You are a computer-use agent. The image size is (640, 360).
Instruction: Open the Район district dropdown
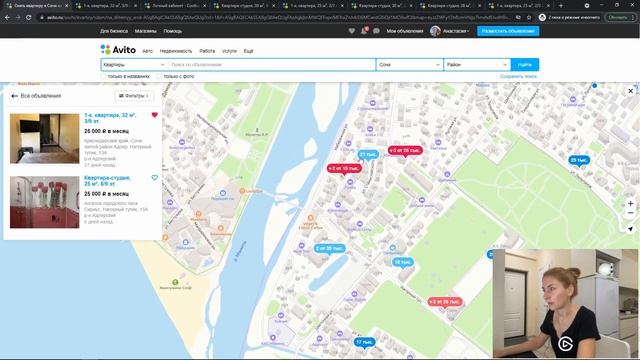pos(477,64)
